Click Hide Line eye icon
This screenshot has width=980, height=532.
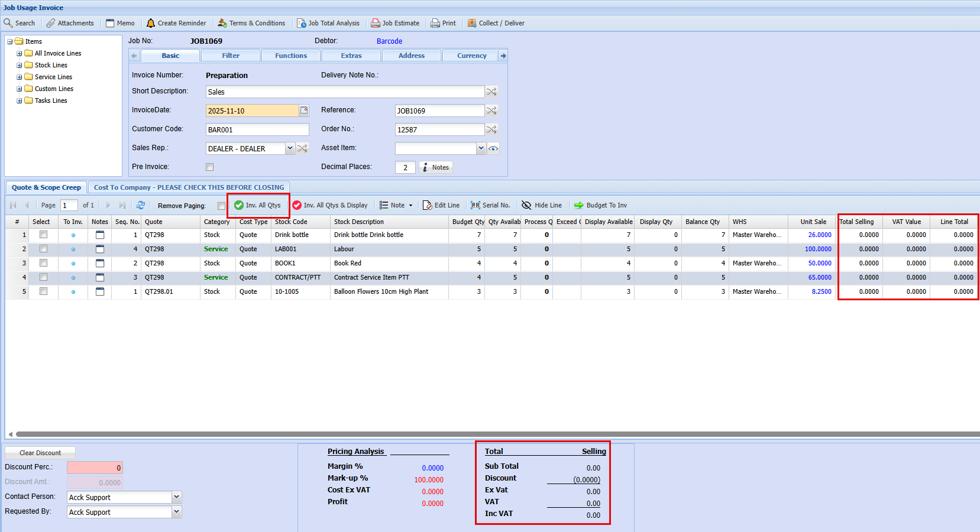coord(526,205)
